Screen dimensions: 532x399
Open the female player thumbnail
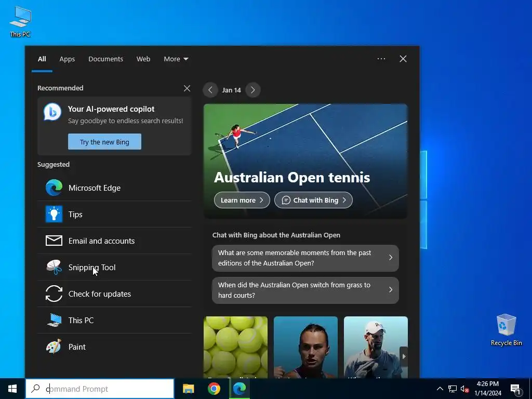point(305,347)
